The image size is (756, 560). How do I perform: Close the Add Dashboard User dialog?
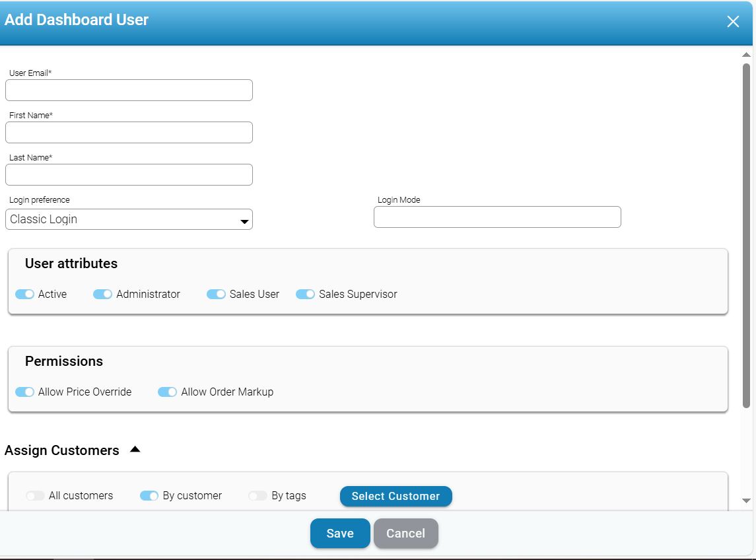click(733, 22)
